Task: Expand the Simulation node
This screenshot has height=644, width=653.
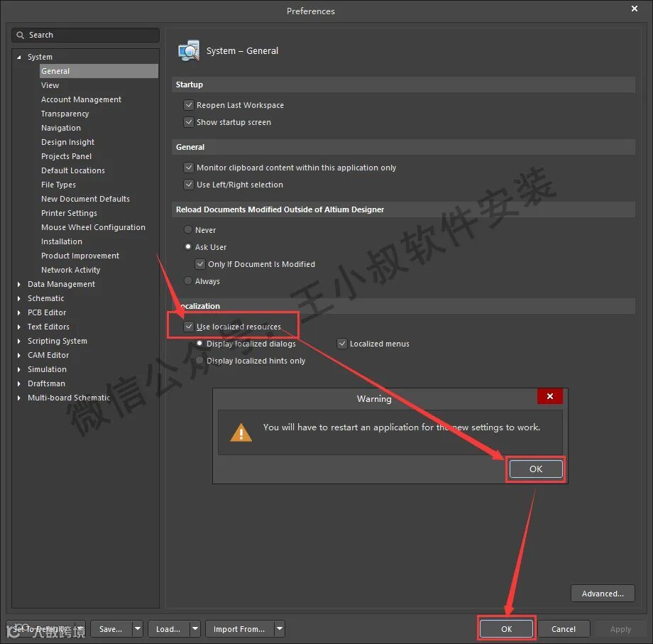Action: click(18, 369)
